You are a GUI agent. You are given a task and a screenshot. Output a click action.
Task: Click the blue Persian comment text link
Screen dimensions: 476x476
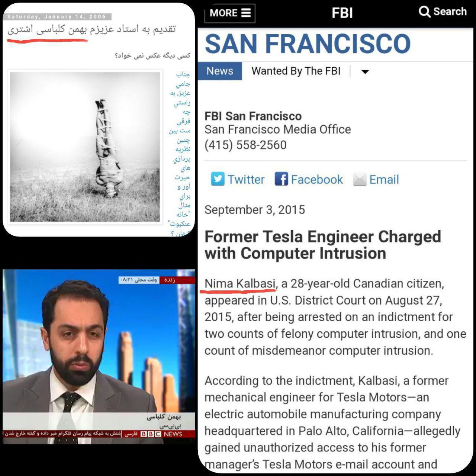tap(180, 154)
